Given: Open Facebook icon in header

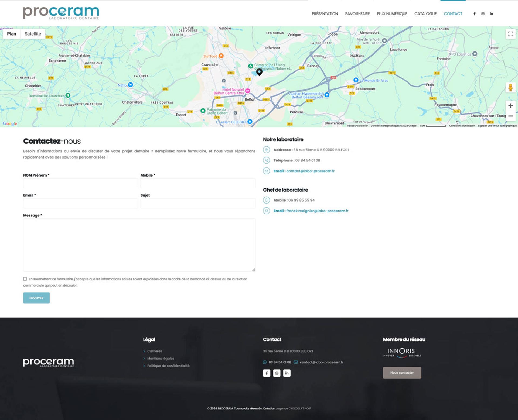Looking at the screenshot, I should tap(474, 14).
